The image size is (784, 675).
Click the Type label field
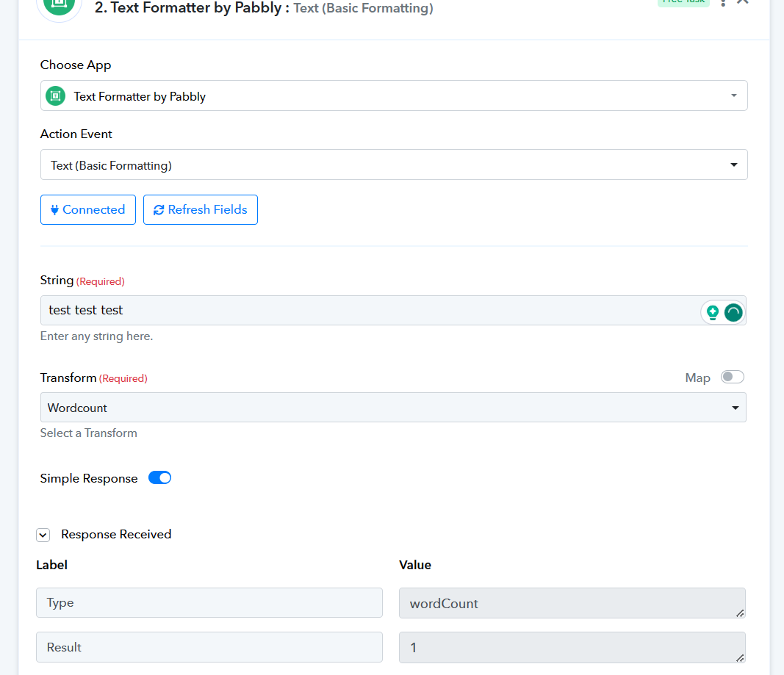209,602
